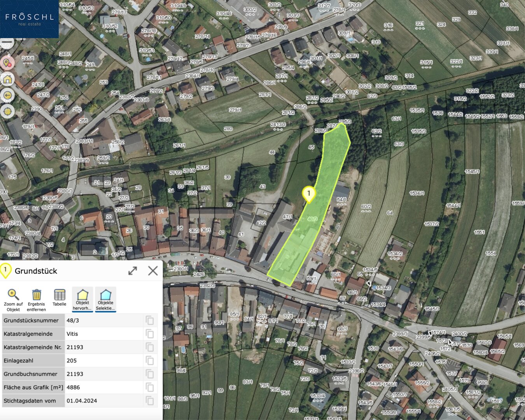The height and width of the screenshot is (420, 525).
Task: Go back with the yellow arrow button
Action: tap(7, 95)
